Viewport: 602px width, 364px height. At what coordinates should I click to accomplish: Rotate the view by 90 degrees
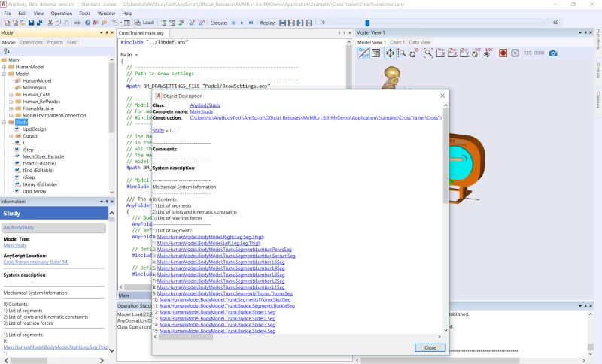pyautogui.click(x=476, y=53)
